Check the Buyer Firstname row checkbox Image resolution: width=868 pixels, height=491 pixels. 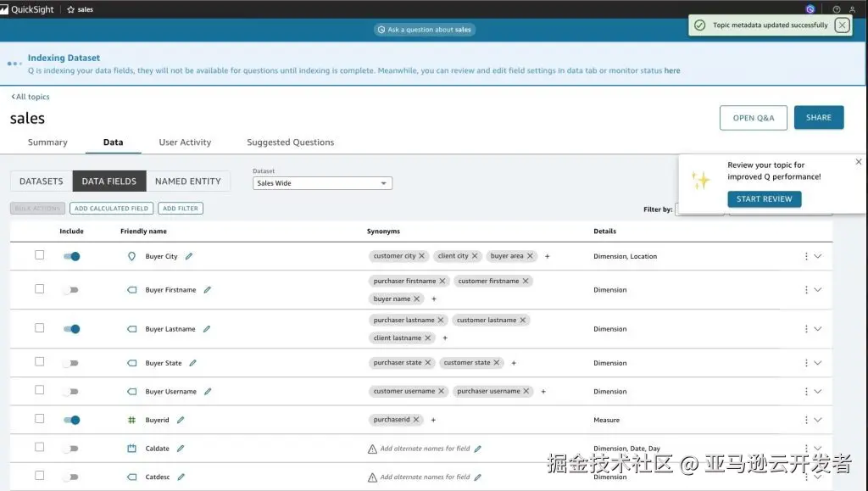[x=39, y=289]
